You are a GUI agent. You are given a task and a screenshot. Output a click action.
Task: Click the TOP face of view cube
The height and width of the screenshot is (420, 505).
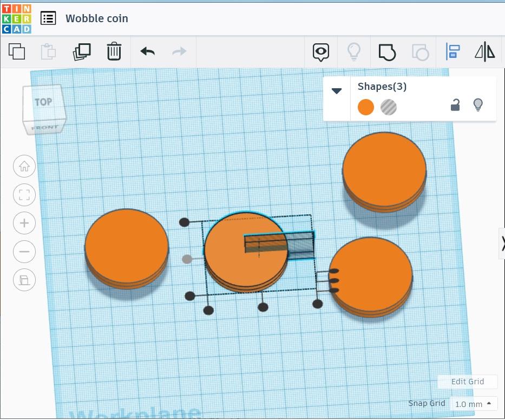pyautogui.click(x=43, y=102)
